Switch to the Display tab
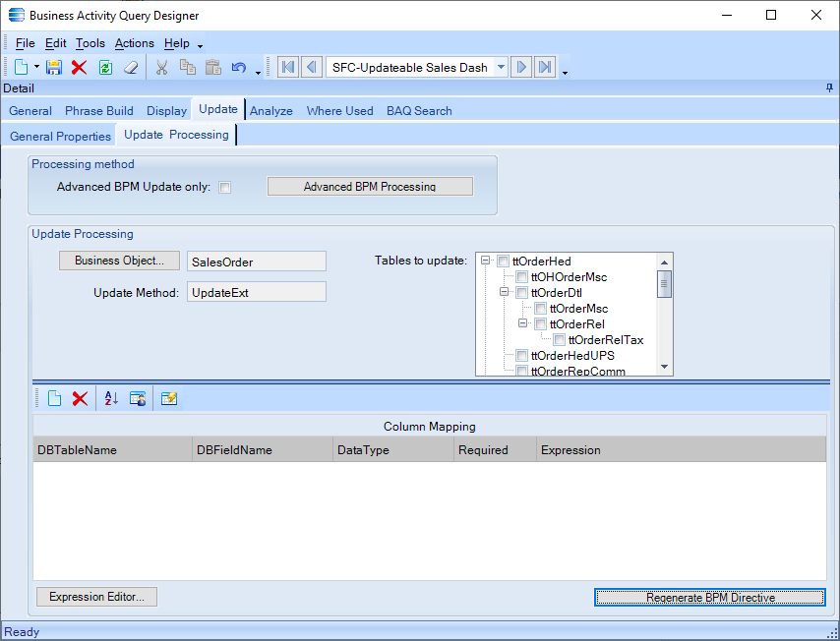Image resolution: width=840 pixels, height=641 pixels. click(x=166, y=111)
